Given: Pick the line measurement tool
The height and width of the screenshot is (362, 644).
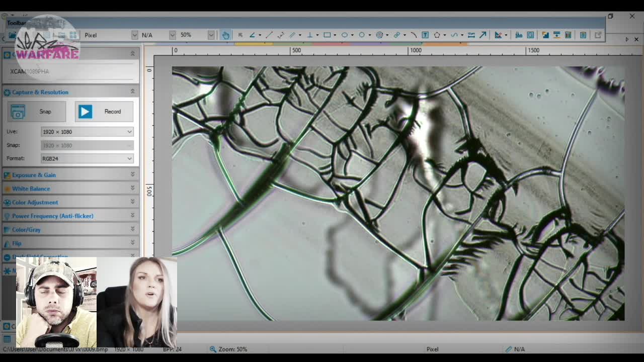Looking at the screenshot, I should 269,35.
